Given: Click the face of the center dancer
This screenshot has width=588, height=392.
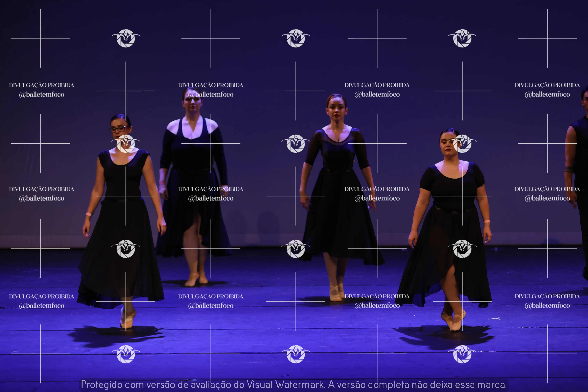Looking at the screenshot, I should (337, 111).
